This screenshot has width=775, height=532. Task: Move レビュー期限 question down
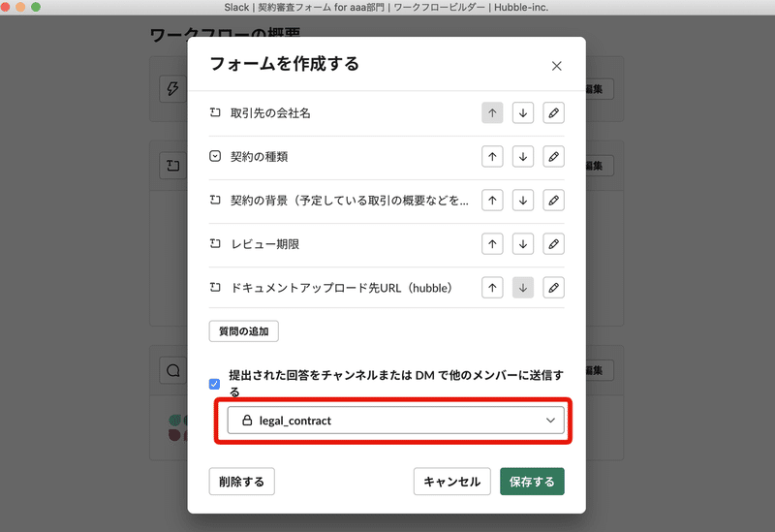point(523,244)
